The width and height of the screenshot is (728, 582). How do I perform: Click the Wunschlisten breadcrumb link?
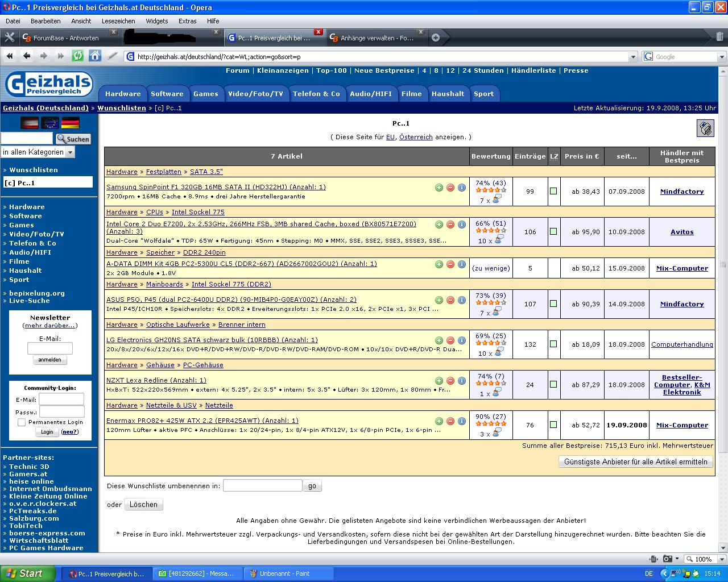pyautogui.click(x=122, y=107)
